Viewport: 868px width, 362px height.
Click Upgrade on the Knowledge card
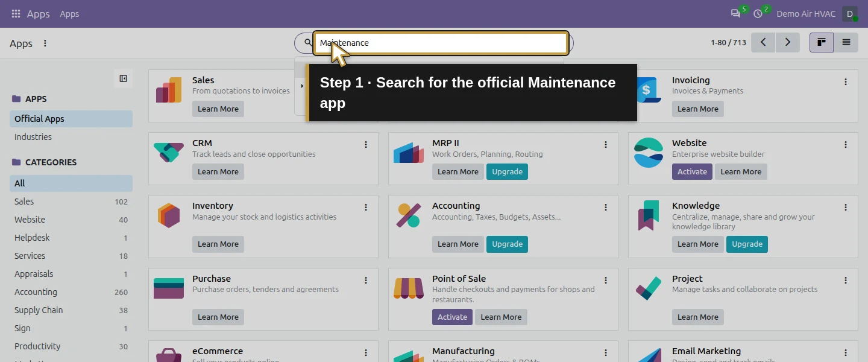click(747, 244)
